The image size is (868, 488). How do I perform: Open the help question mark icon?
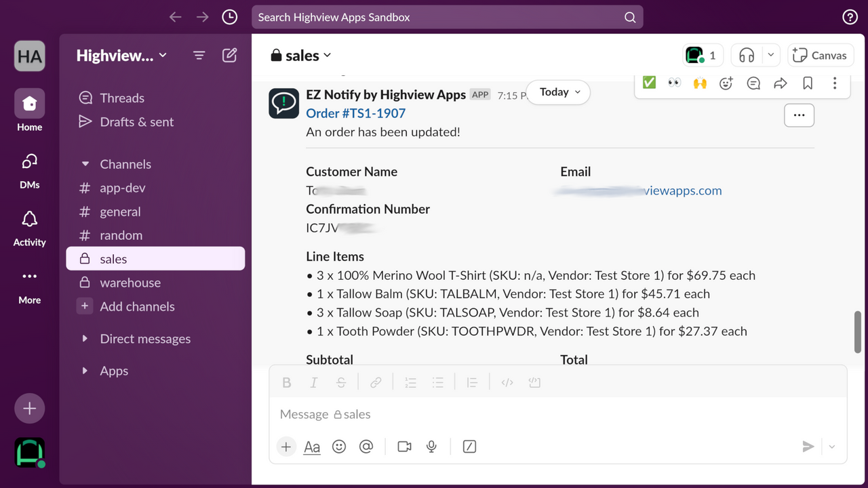point(850,18)
